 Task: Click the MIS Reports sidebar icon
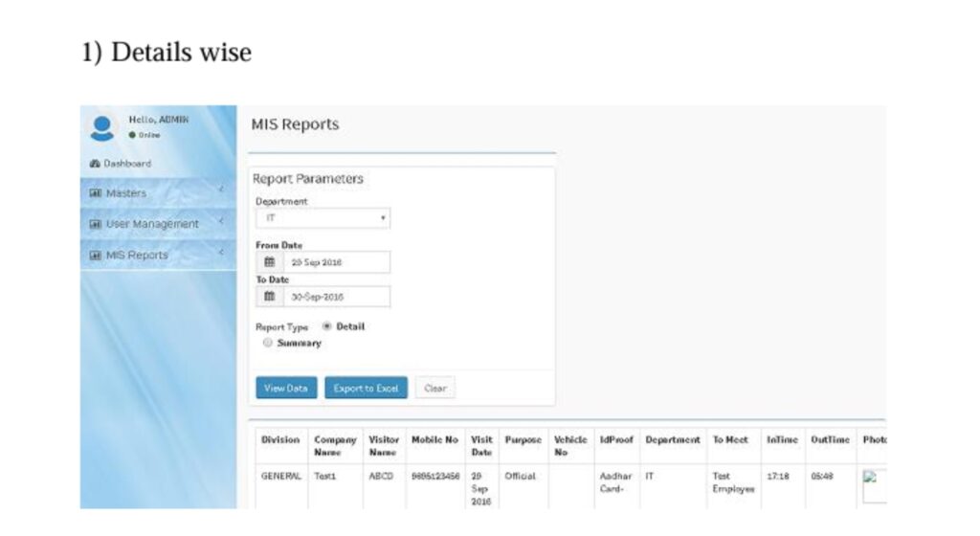pyautogui.click(x=95, y=256)
